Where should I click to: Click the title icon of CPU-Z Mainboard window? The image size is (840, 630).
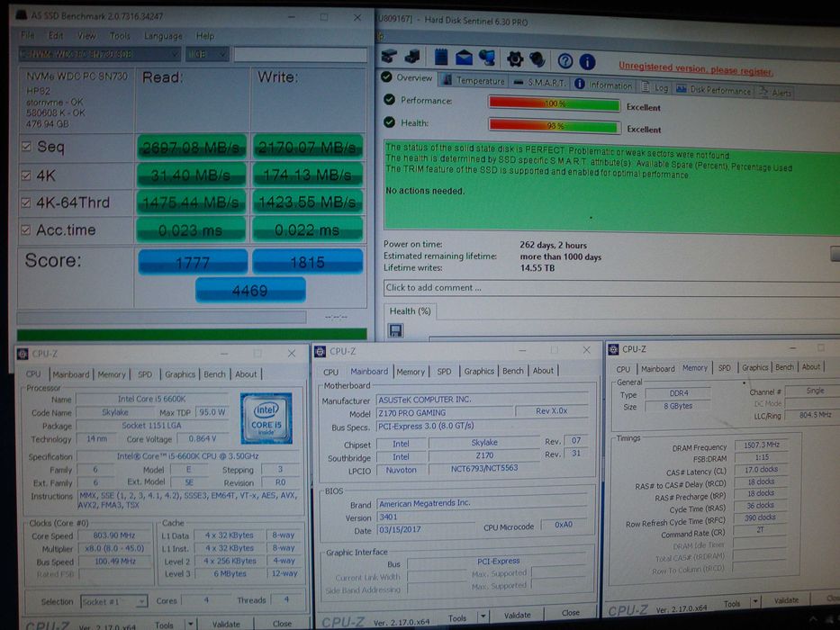320,351
